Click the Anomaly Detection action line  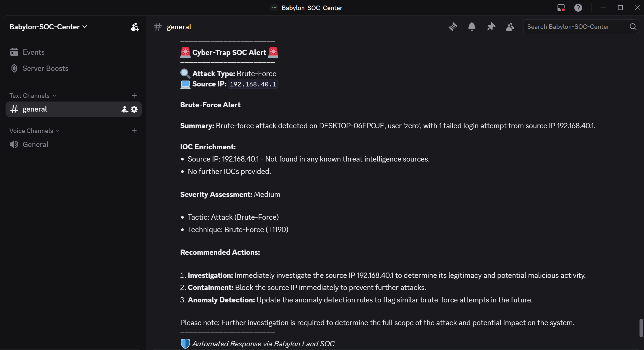356,300
